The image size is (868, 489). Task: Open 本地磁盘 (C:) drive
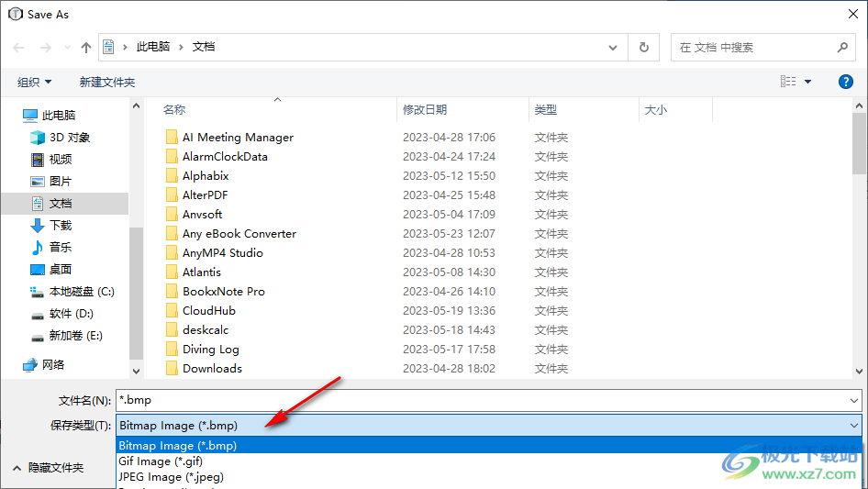[x=72, y=292]
